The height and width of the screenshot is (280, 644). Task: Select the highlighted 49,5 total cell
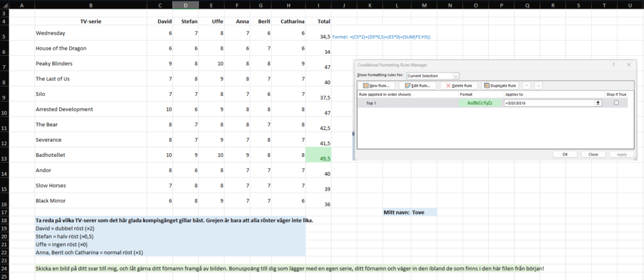point(318,154)
